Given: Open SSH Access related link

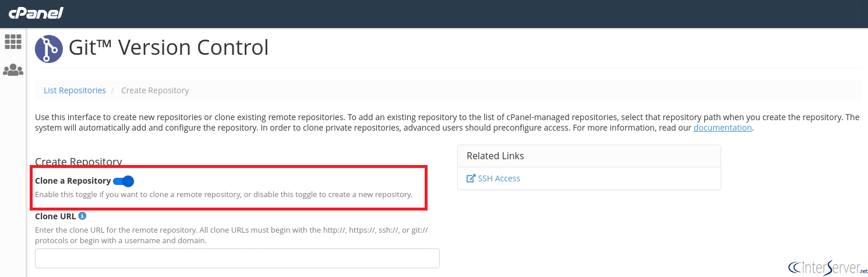Looking at the screenshot, I should tap(499, 178).
